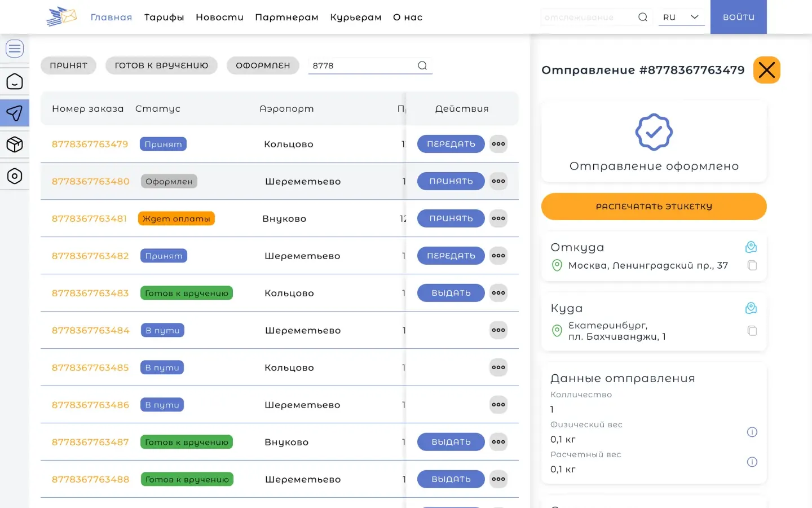Select the paper plane shipments icon
This screenshot has height=508, width=812.
tap(15, 113)
